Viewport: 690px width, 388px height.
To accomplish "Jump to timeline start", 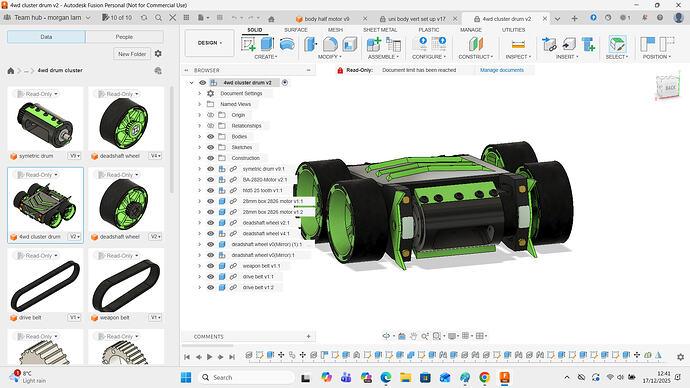I will [187, 357].
